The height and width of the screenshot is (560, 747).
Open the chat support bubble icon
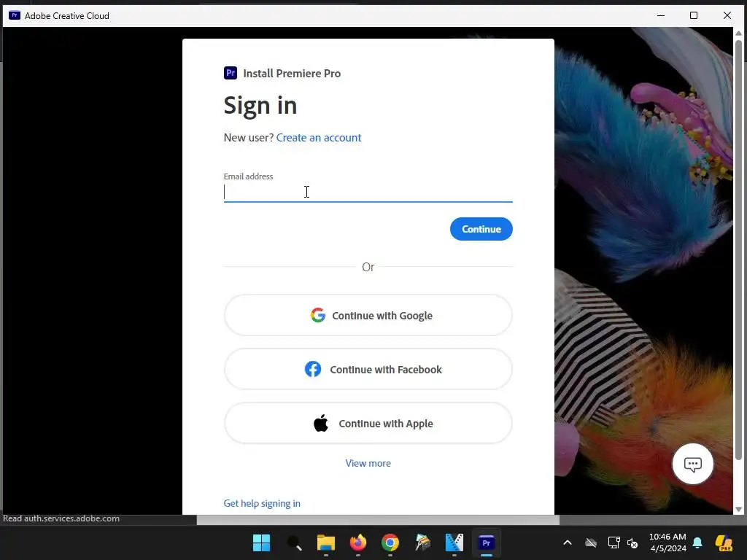(x=692, y=464)
